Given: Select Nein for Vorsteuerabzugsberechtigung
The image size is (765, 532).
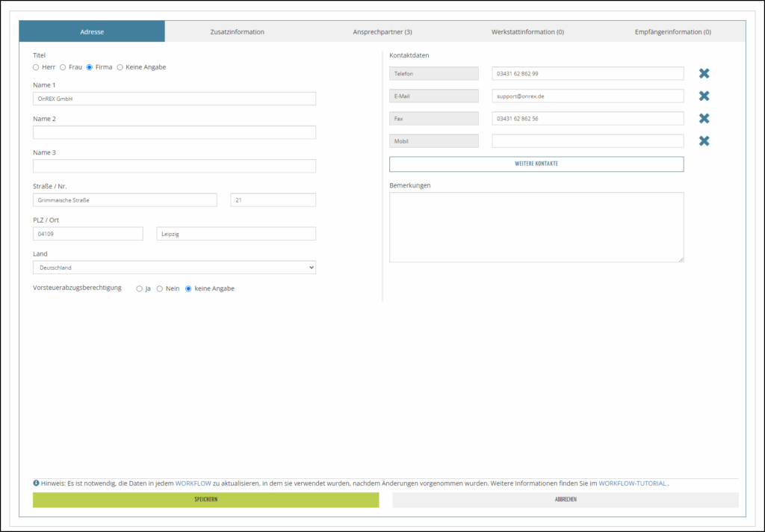Looking at the screenshot, I should point(159,288).
